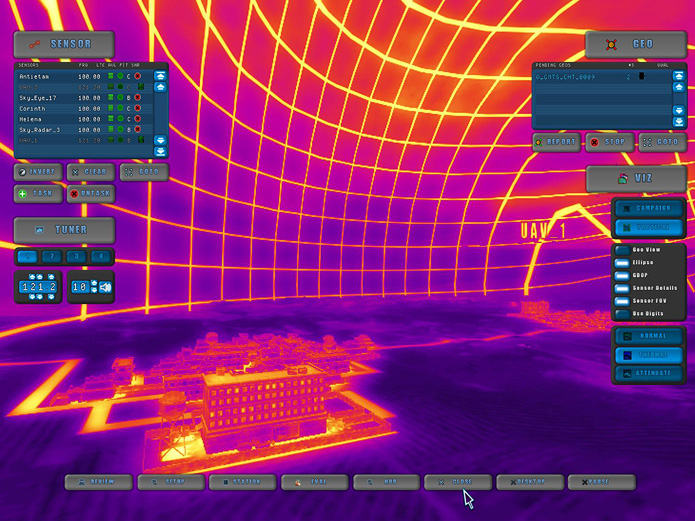The image size is (695, 521).
Task: Click the TUNER panel header
Action: 64,230
